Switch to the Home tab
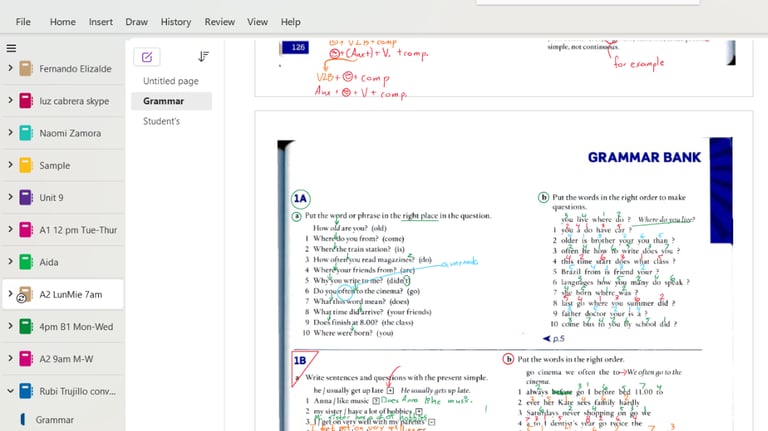768x431 pixels. pos(63,22)
